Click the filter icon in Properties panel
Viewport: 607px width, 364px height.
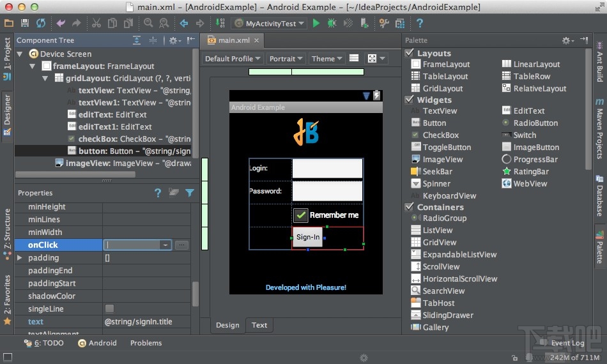190,193
